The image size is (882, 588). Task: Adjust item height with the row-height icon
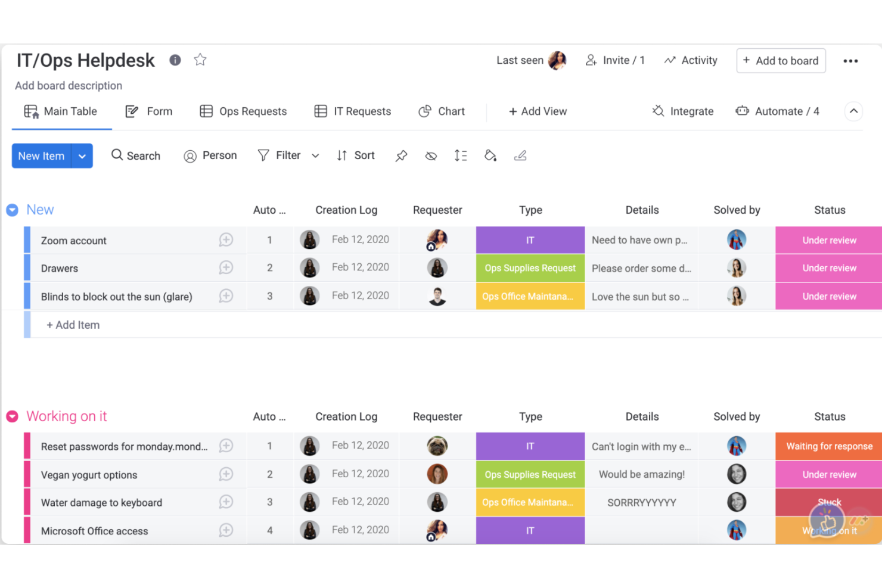pyautogui.click(x=461, y=155)
